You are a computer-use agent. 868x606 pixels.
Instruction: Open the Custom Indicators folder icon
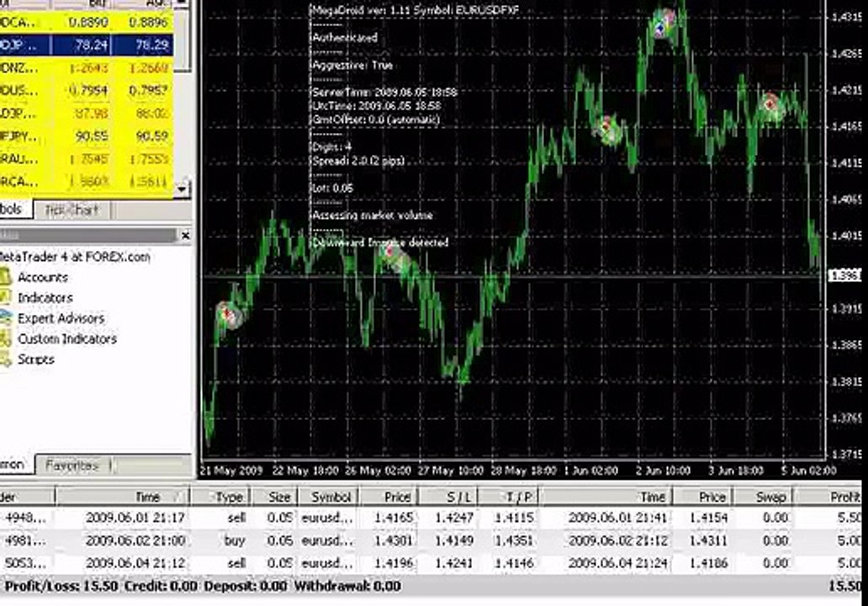pos(5,338)
